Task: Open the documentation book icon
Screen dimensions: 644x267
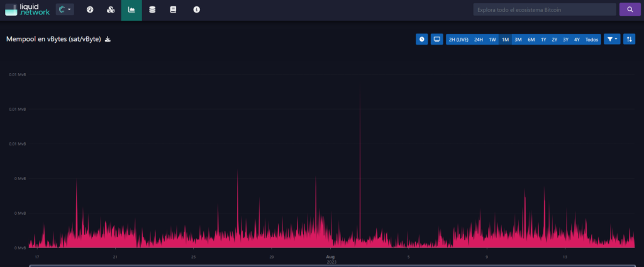Action: [173, 9]
